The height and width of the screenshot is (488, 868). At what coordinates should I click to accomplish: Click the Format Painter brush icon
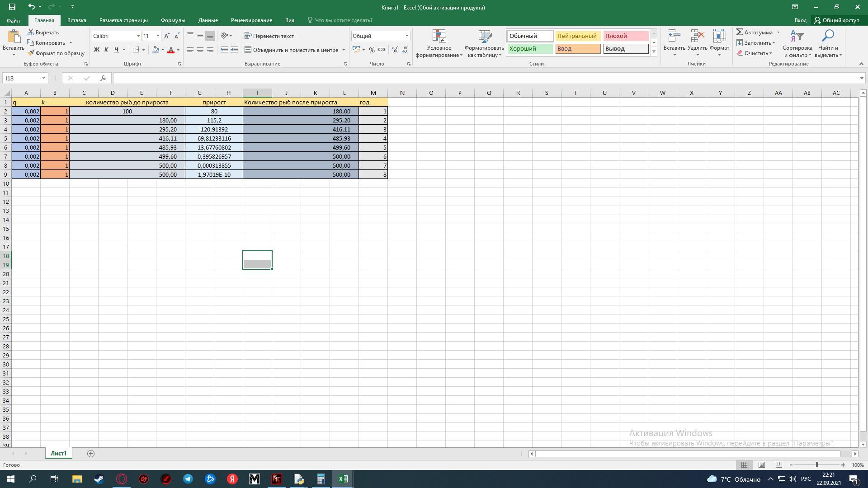(x=31, y=53)
